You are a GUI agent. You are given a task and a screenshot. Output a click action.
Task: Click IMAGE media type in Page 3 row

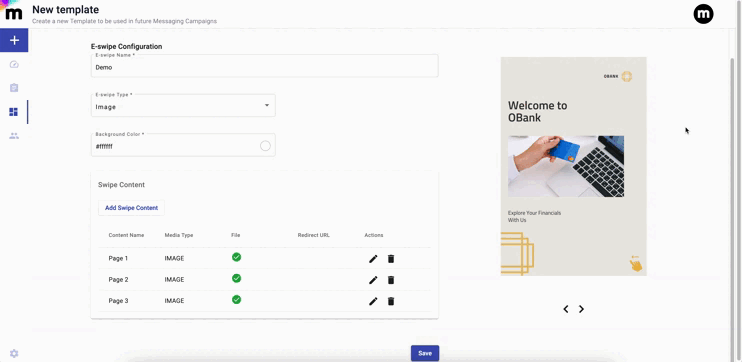pyautogui.click(x=175, y=301)
